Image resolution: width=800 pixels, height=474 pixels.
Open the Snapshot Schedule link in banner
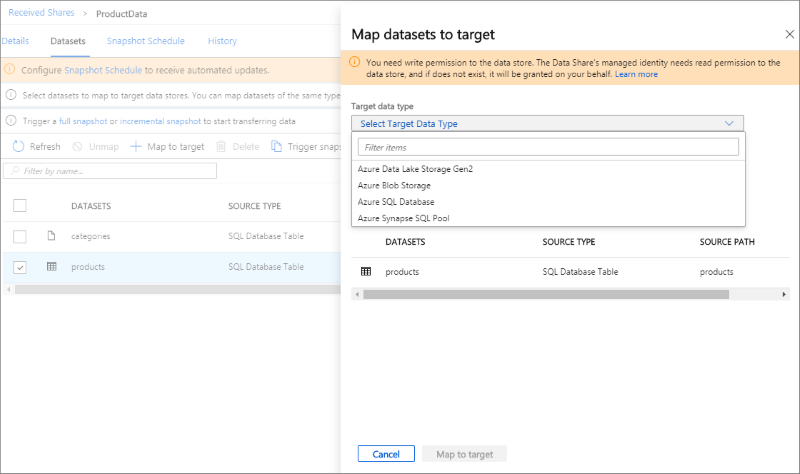coord(103,70)
